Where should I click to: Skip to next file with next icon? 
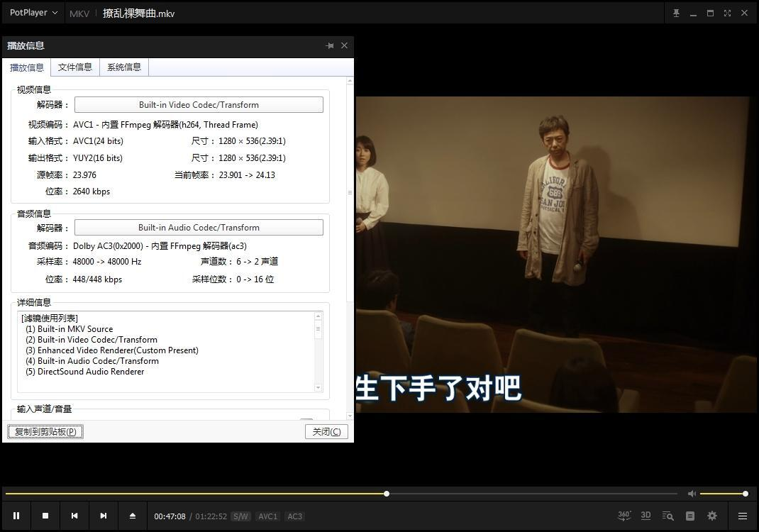point(103,516)
